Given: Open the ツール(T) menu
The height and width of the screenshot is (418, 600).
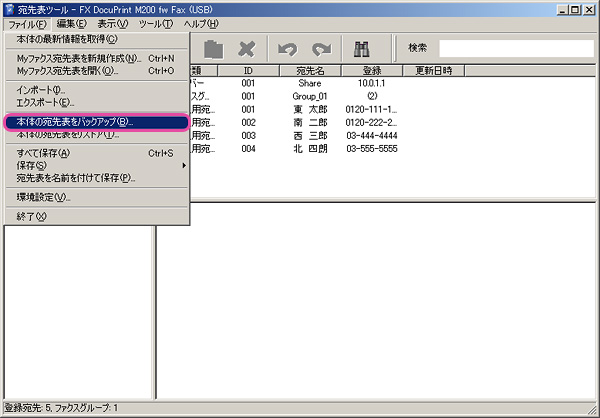Looking at the screenshot, I should (155, 23).
